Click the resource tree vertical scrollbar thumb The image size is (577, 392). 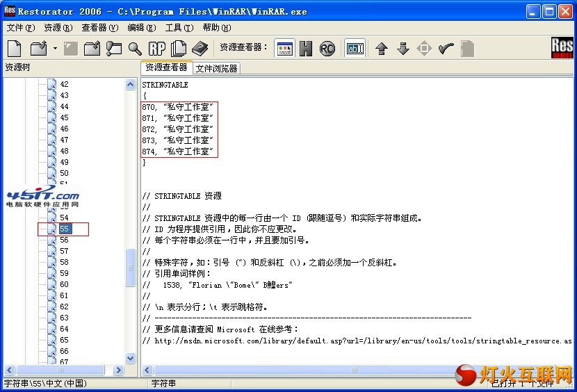pyautogui.click(x=130, y=268)
